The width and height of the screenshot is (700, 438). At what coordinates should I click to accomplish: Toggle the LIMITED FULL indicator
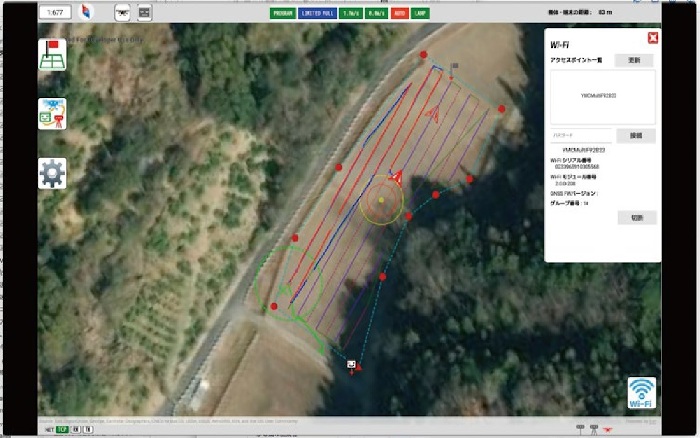pos(319,14)
